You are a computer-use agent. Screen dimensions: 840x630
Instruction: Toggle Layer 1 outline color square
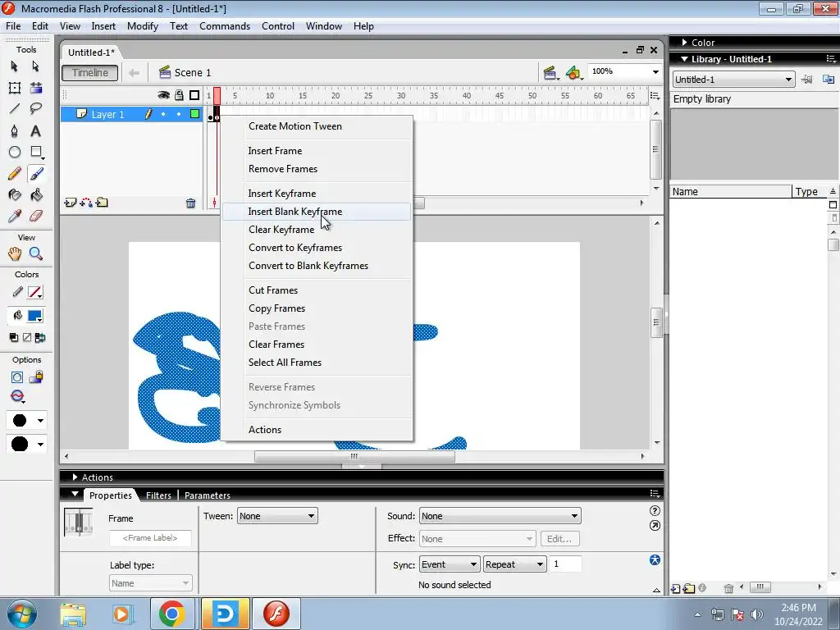(x=195, y=113)
